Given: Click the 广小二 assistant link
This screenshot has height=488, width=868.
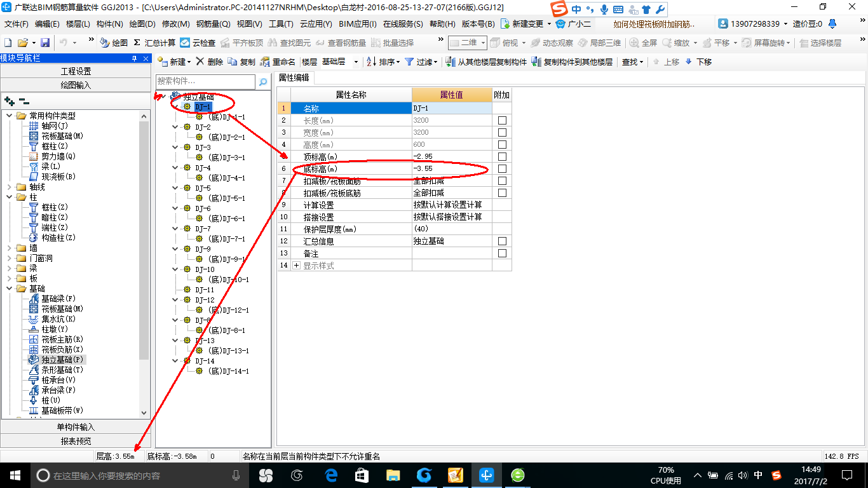Looking at the screenshot, I should click(574, 24).
